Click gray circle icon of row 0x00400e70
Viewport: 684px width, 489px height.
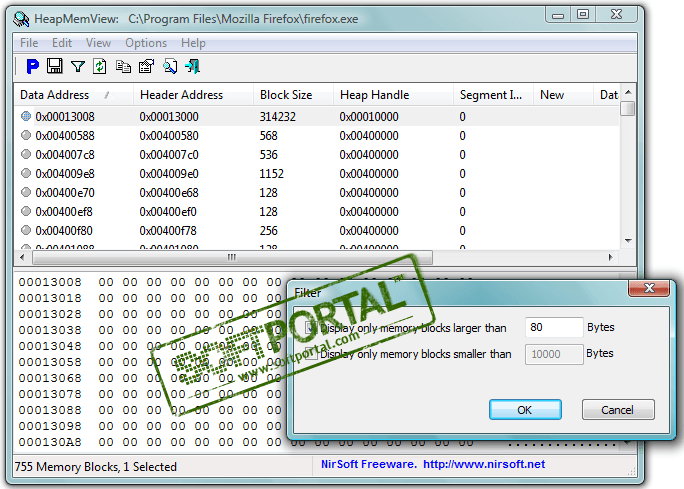[26, 192]
